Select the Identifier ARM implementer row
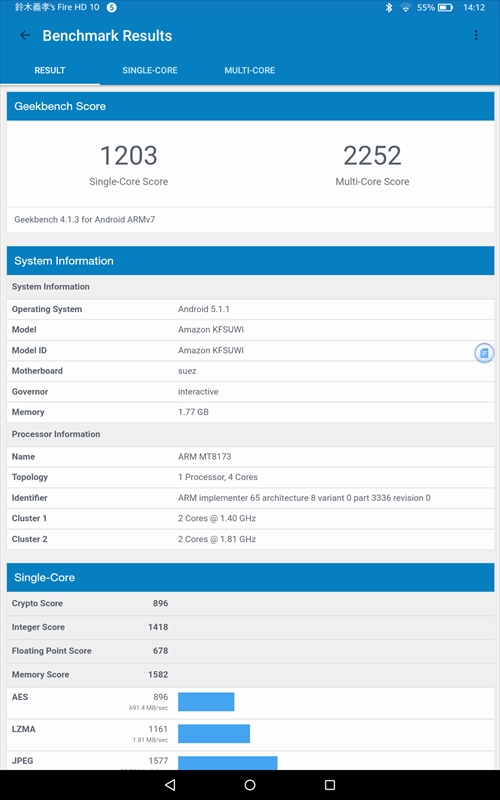This screenshot has height=800, width=500. coord(251,498)
